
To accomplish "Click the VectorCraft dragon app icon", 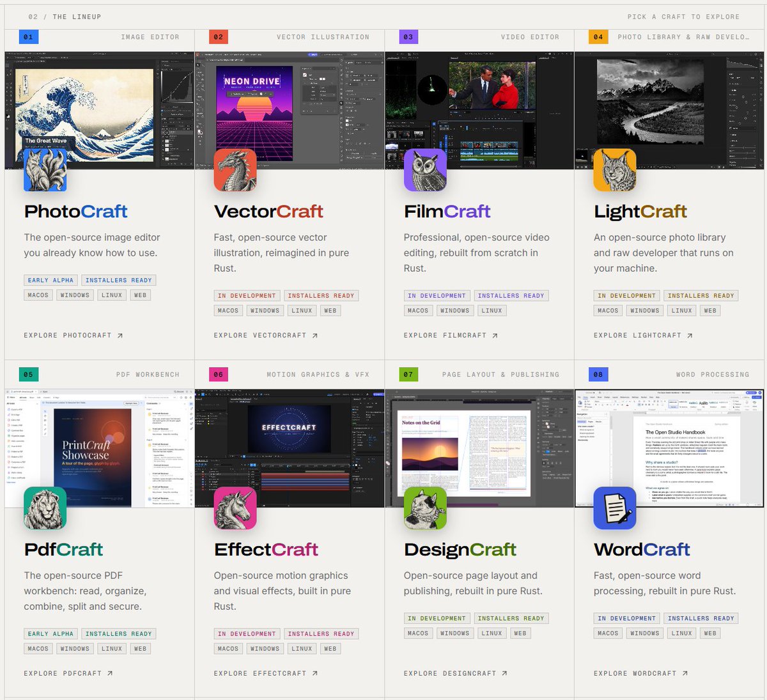I will coord(235,170).
